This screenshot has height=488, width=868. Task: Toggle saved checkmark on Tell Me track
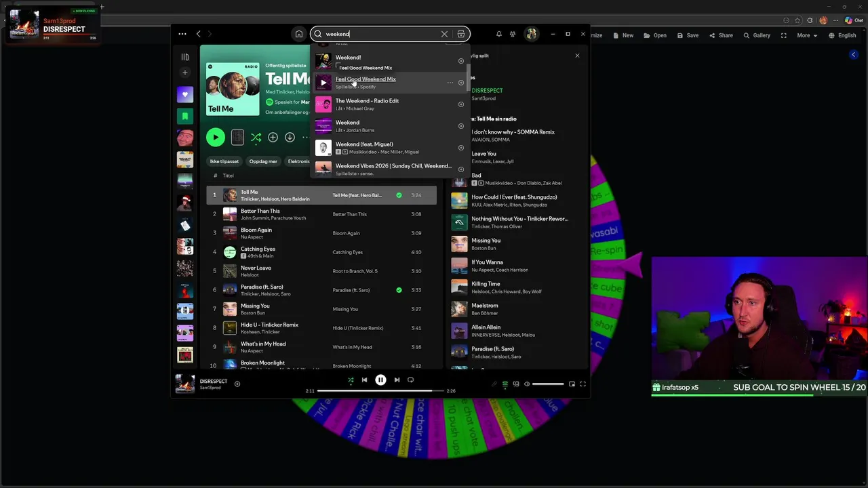coord(399,195)
